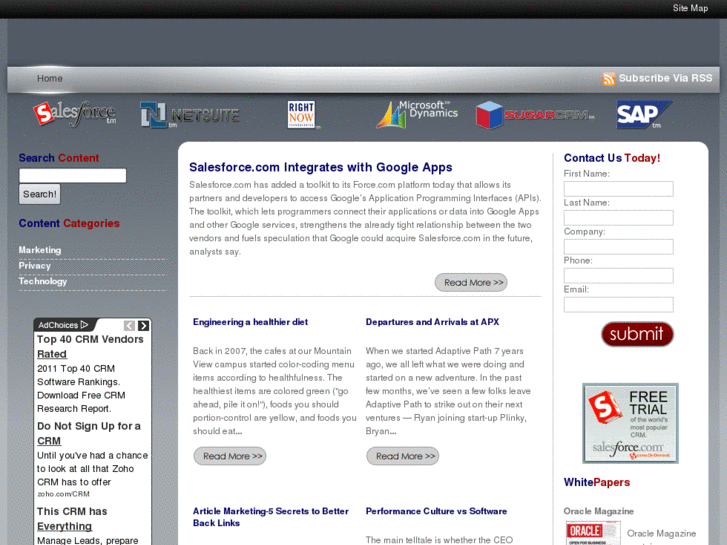Open Departures and Arrivals at APX title
Screen dimensions: 727x545
tap(432, 322)
